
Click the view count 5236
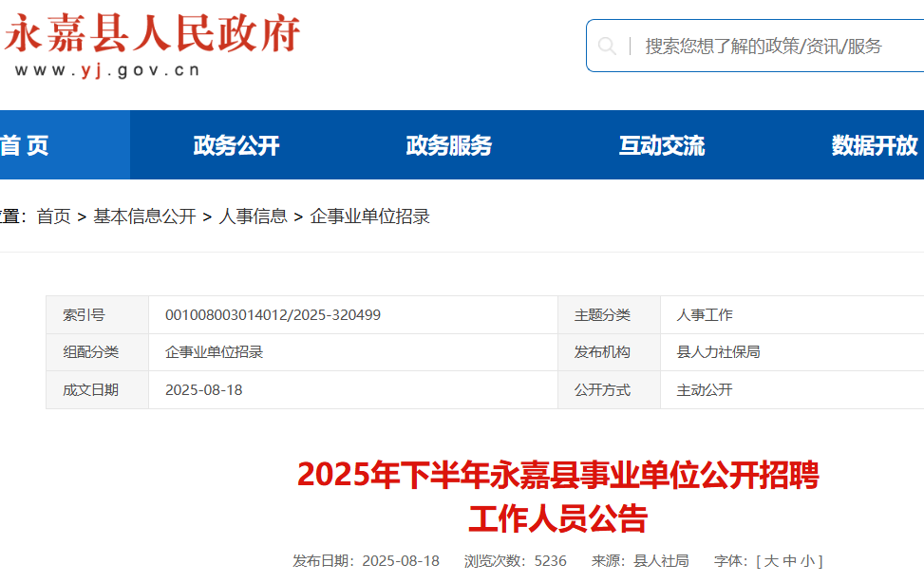point(551,560)
